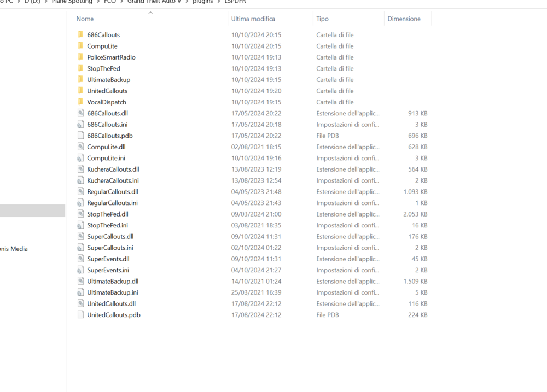Open the VocalDispatch folder

click(105, 102)
